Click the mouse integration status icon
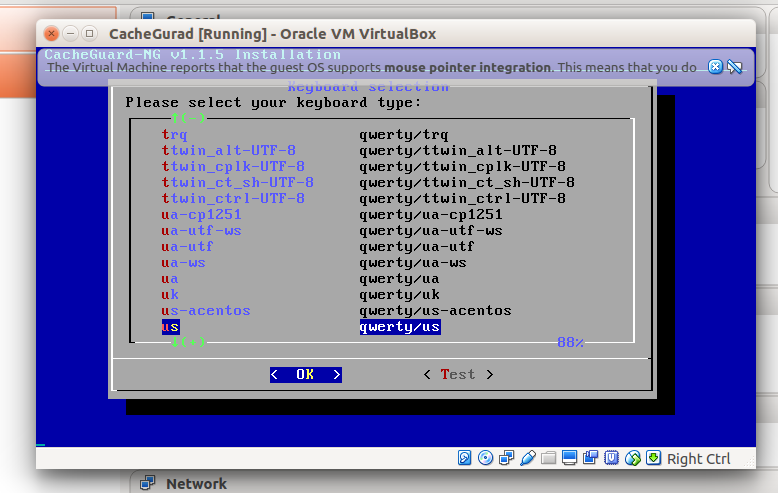The height and width of the screenshot is (493, 778). pyautogui.click(x=633, y=458)
